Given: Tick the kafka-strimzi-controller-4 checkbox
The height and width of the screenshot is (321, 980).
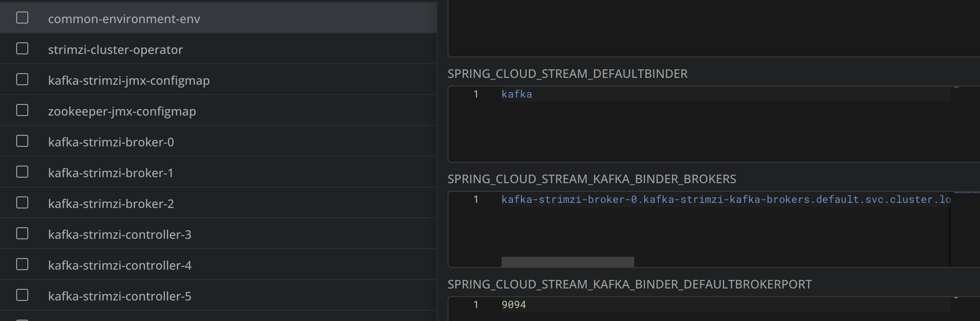Looking at the screenshot, I should point(22,264).
